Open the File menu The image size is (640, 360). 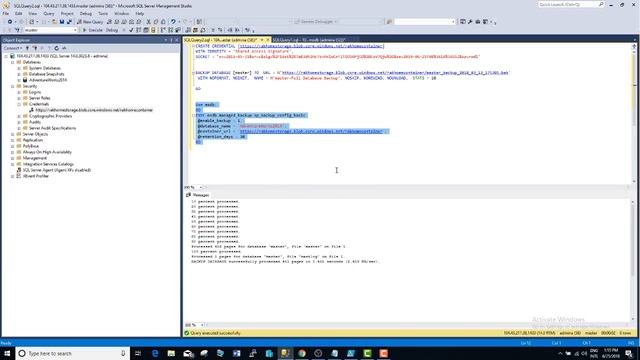(6, 13)
